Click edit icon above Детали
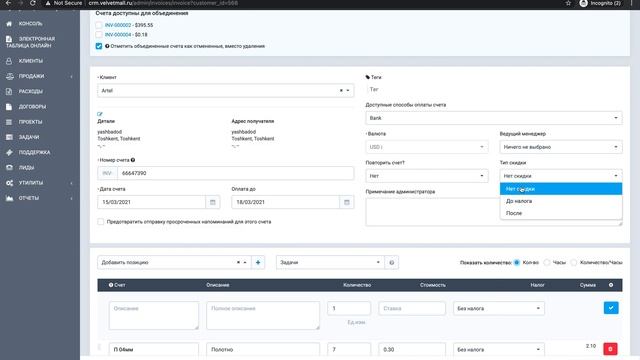Viewport: 640px width, 360px height. pos(100,114)
